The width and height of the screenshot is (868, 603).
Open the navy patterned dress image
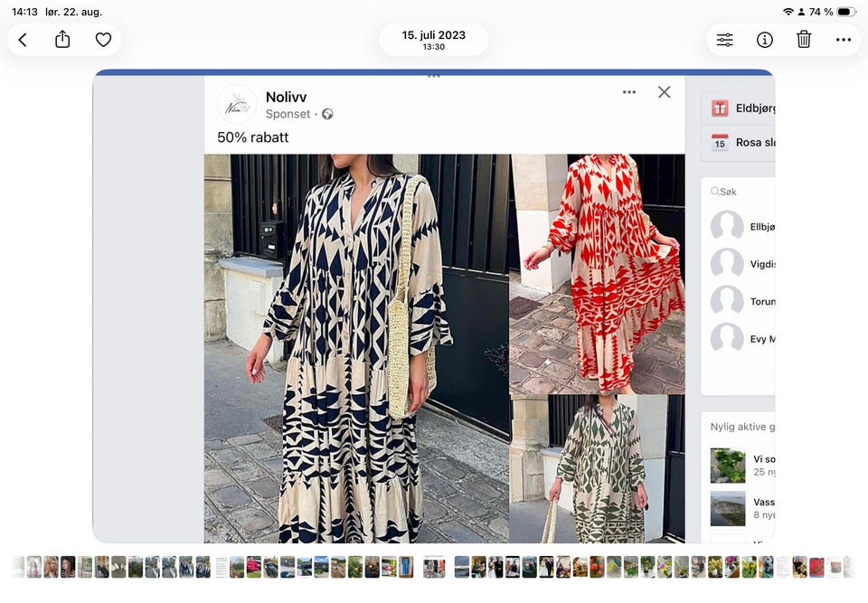[356, 348]
